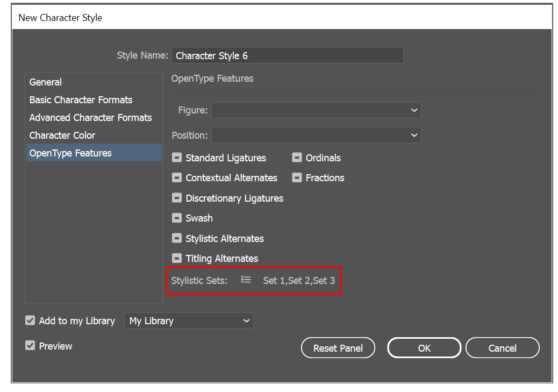Confirm with the OK button

click(x=424, y=347)
